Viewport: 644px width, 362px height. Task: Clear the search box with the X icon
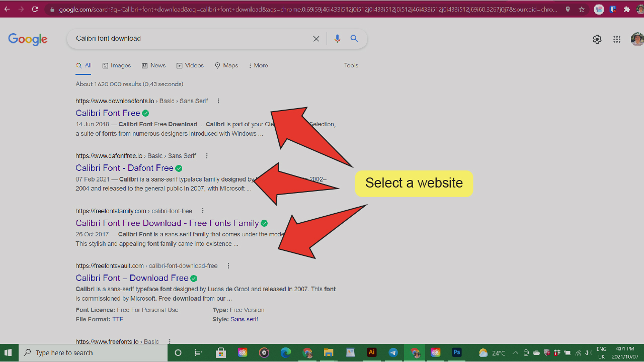click(316, 39)
